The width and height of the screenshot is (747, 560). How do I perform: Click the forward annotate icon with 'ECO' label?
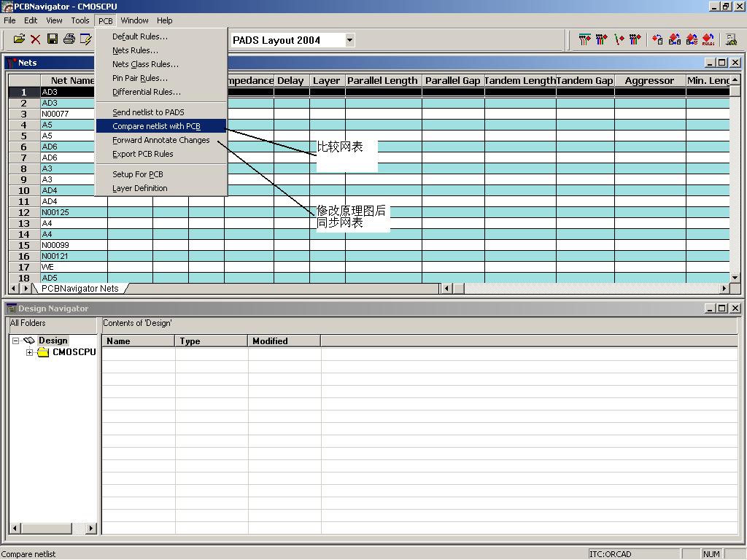click(x=692, y=39)
